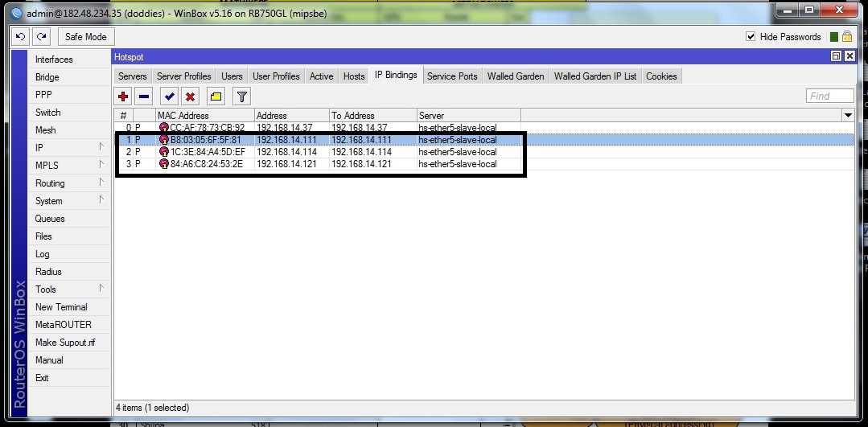Image resolution: width=868 pixels, height=427 pixels.
Task: Sort by the Server column header
Action: pos(468,116)
